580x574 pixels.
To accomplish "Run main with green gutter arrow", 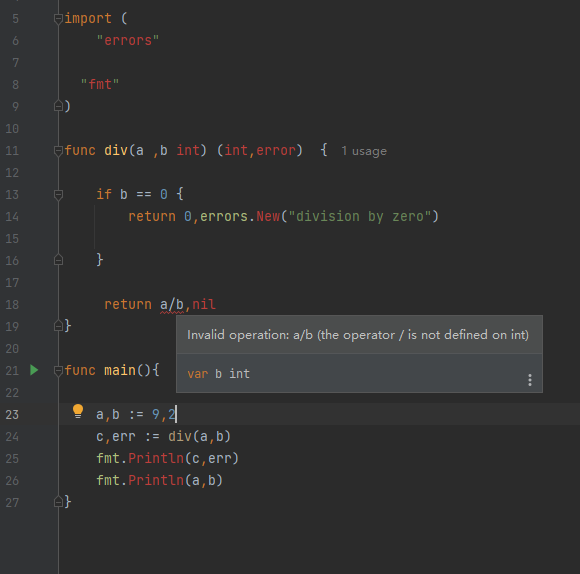I will pyautogui.click(x=34, y=370).
